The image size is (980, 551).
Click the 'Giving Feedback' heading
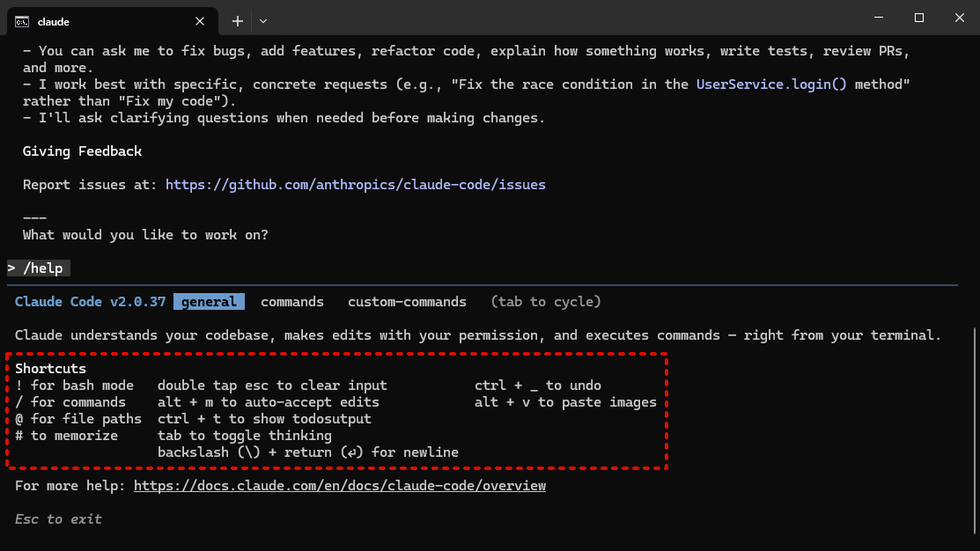tap(83, 151)
